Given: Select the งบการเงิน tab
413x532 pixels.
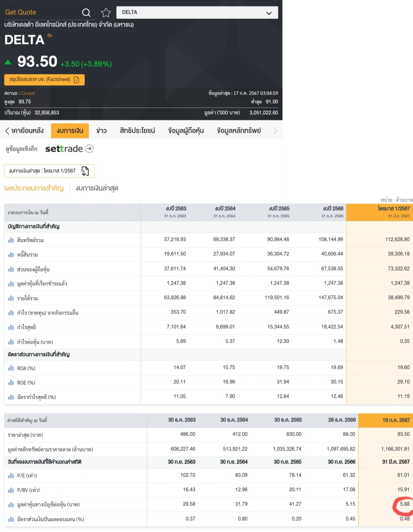Looking at the screenshot, I should [70, 131].
